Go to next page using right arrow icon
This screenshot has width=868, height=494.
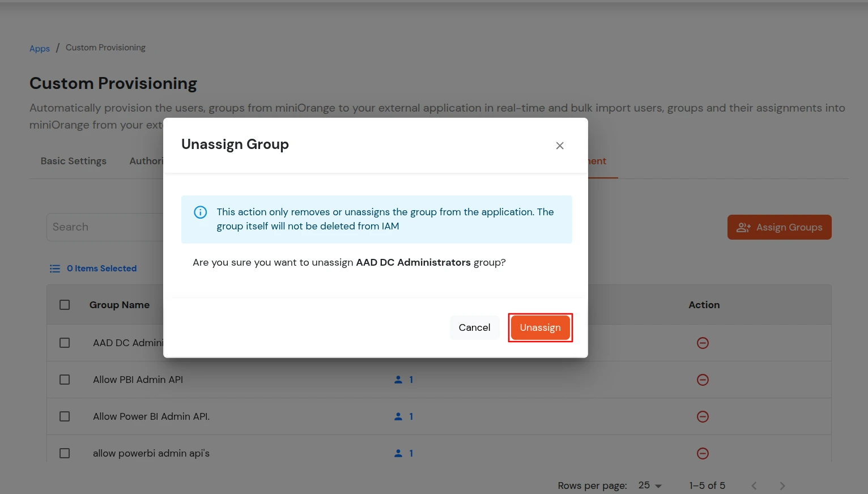(782, 486)
